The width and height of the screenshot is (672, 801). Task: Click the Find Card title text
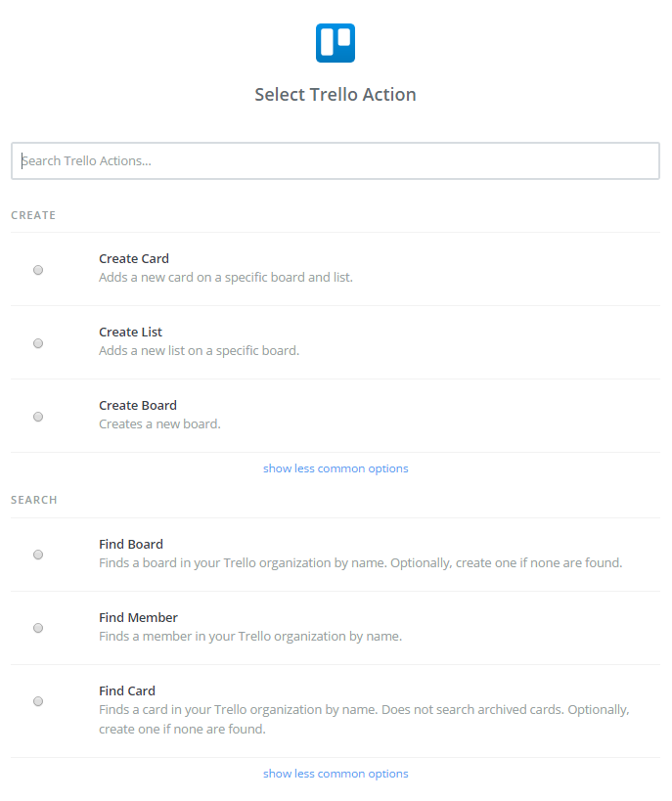(127, 690)
